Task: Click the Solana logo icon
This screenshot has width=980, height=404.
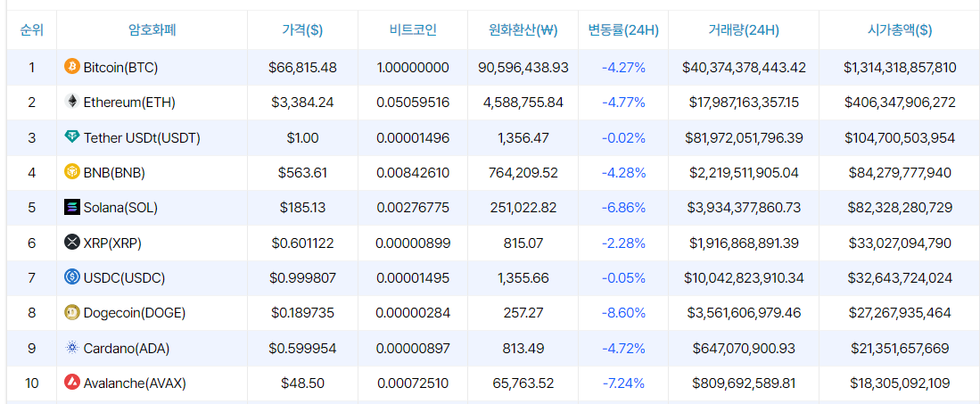Action: [72, 207]
